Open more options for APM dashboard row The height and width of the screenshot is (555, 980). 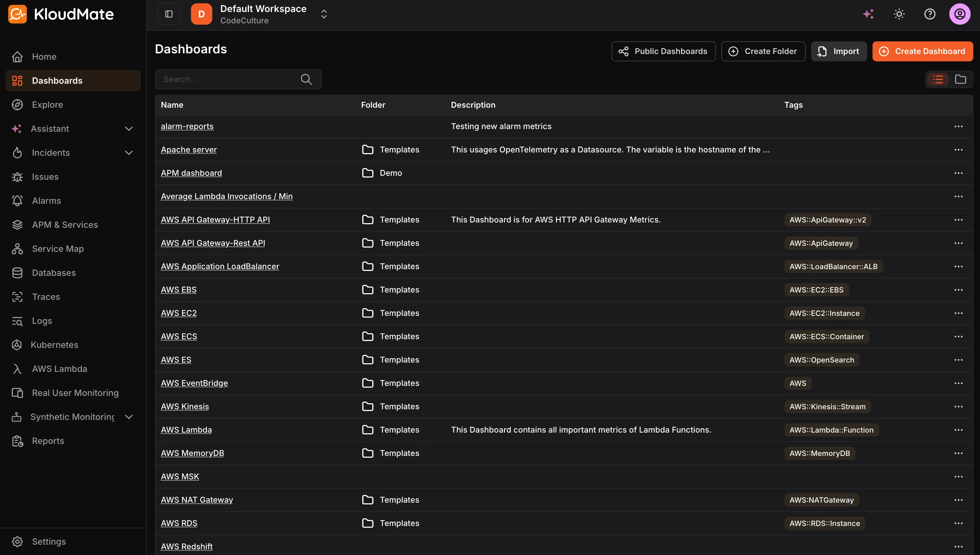(x=958, y=173)
